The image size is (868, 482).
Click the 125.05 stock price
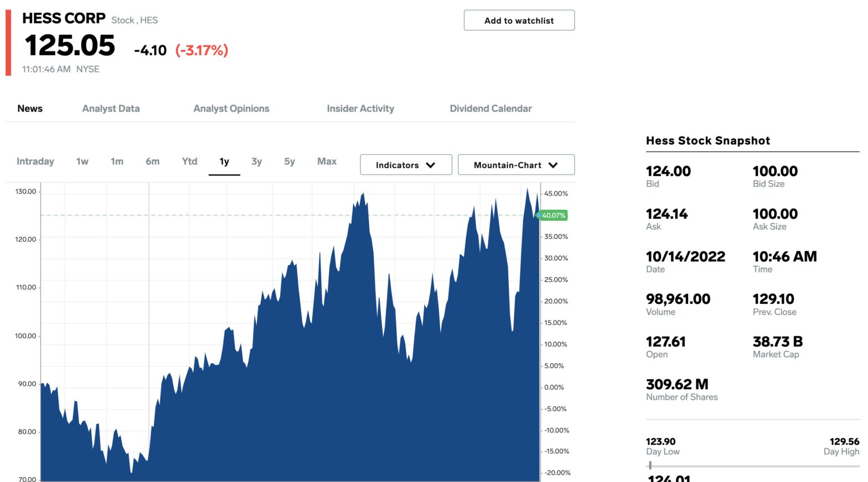70,45
